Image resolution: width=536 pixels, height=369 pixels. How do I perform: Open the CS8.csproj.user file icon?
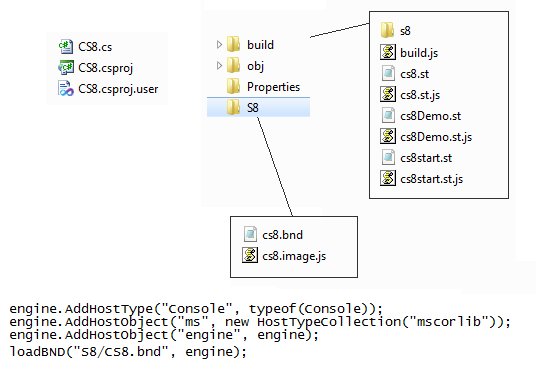coord(66,89)
